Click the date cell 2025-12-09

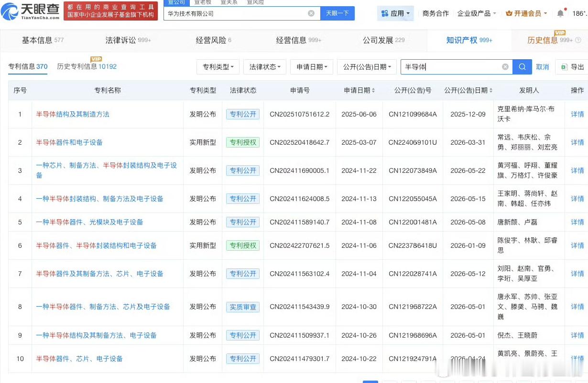tap(468, 114)
